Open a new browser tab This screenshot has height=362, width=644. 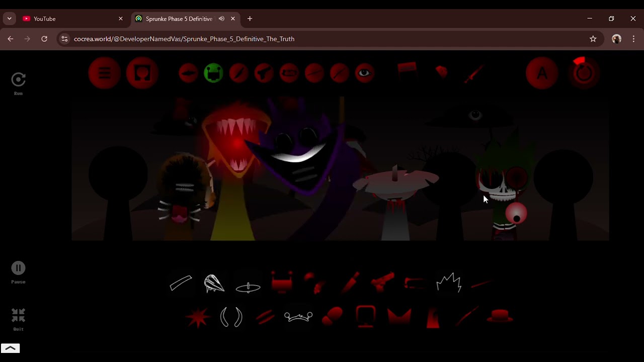250,19
